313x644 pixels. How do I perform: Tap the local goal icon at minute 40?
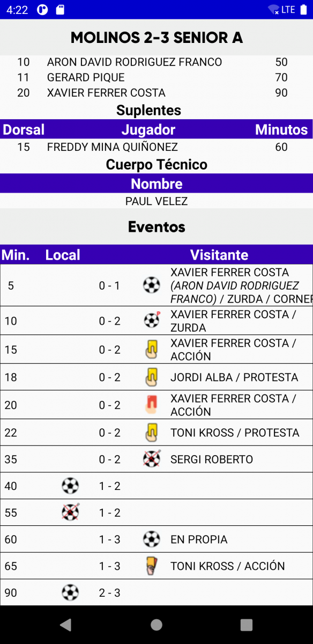[70, 486]
